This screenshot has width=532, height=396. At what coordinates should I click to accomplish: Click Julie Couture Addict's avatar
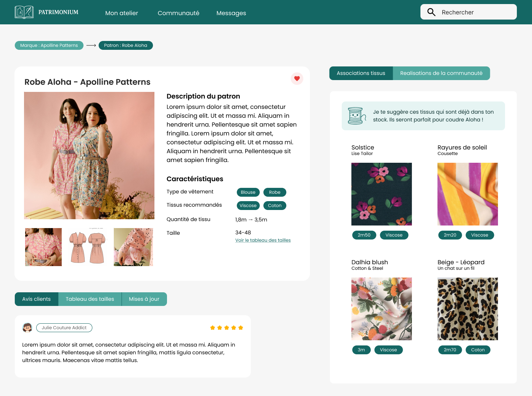(x=27, y=328)
